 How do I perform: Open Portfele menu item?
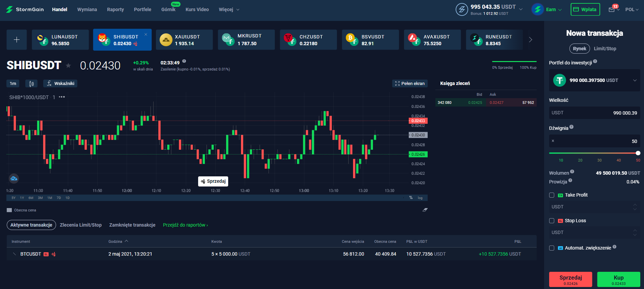tap(142, 9)
